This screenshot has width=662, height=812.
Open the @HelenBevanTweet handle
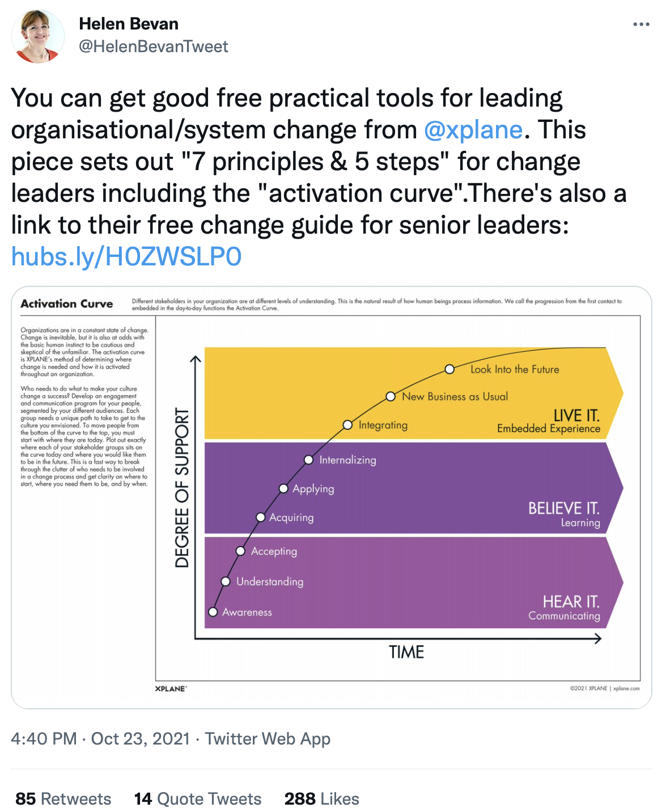[x=154, y=46]
